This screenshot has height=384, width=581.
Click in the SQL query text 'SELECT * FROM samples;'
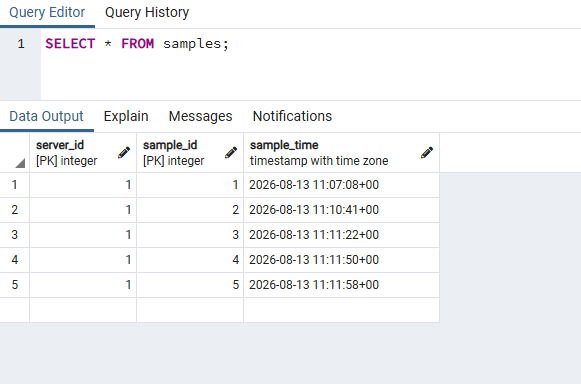[137, 44]
